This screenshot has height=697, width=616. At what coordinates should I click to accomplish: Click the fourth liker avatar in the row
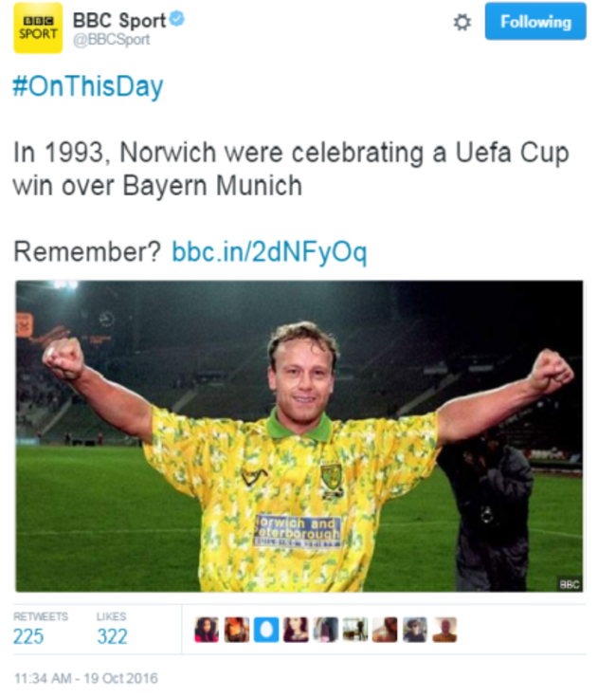click(x=296, y=630)
